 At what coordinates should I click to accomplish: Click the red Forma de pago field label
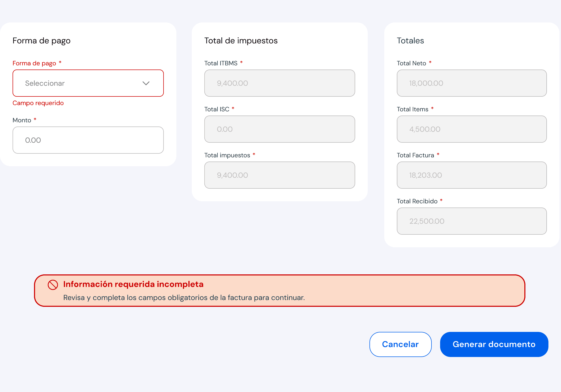tap(34, 63)
